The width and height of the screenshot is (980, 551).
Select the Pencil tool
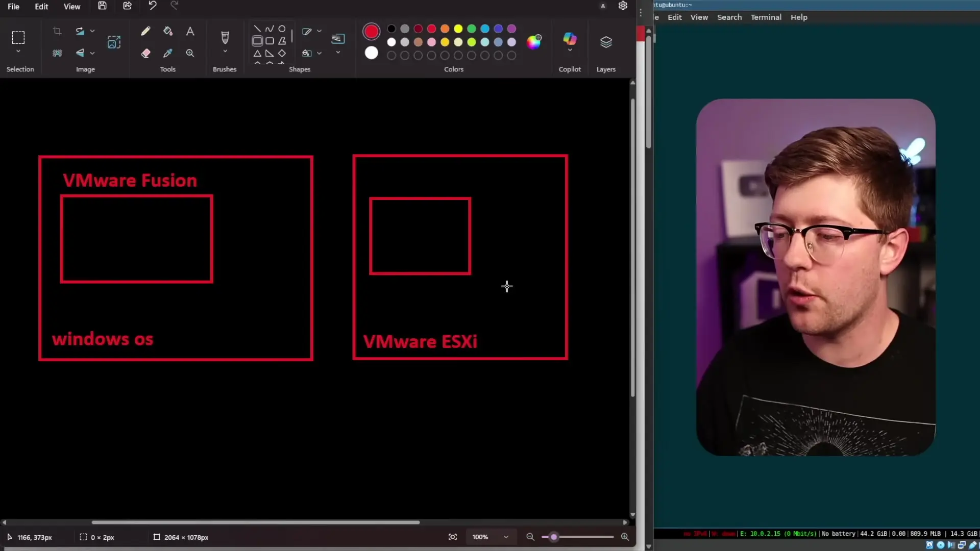145,31
